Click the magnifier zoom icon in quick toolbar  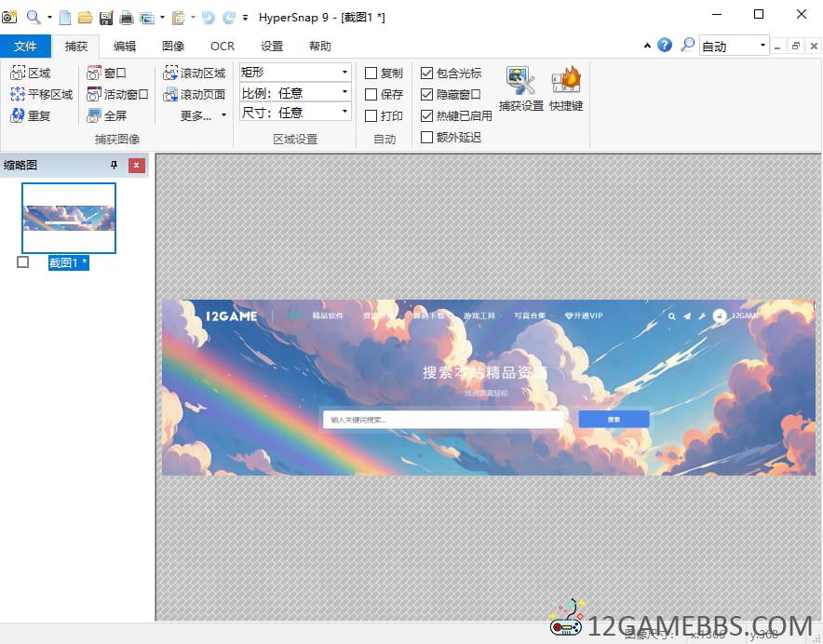point(34,18)
